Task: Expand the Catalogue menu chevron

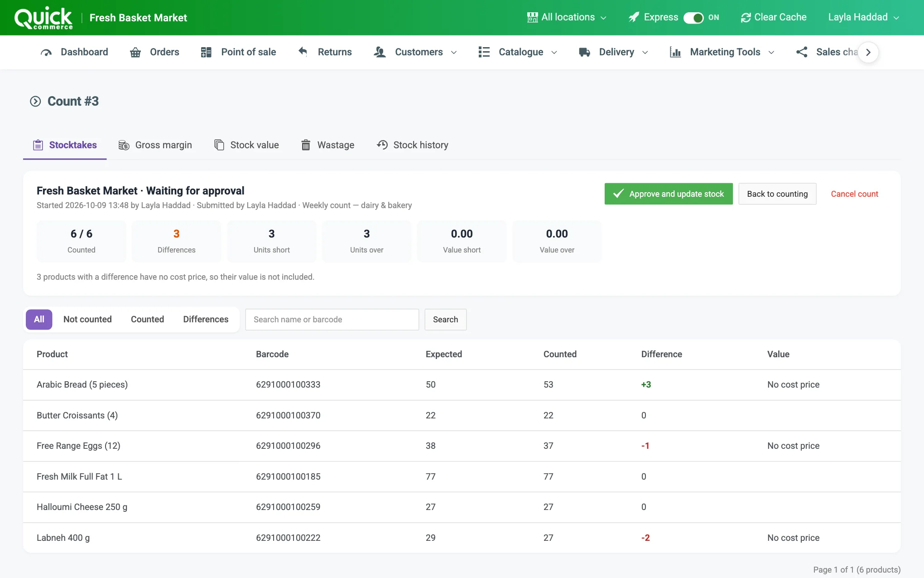Action: click(x=554, y=53)
